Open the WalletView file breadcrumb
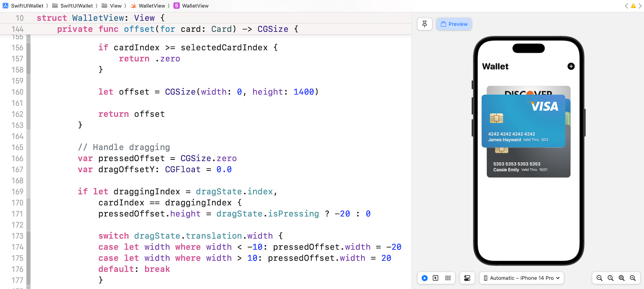This screenshot has width=644, height=289. 148,6
